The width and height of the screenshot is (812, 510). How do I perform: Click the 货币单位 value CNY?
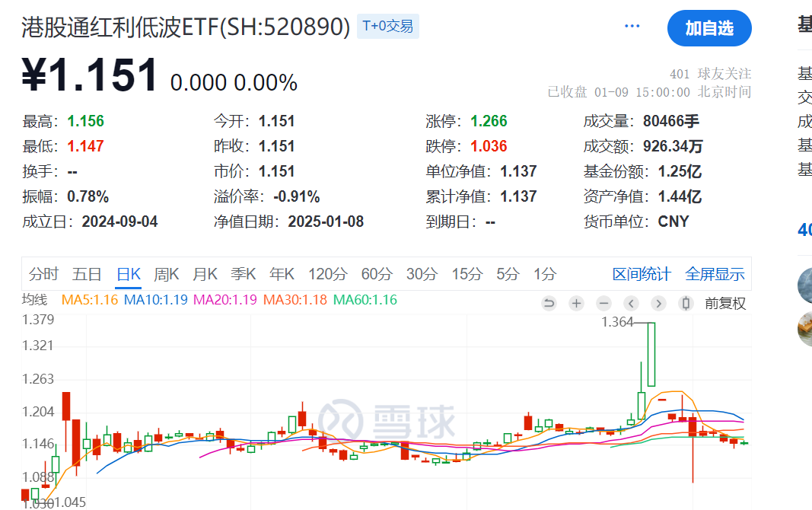(673, 222)
